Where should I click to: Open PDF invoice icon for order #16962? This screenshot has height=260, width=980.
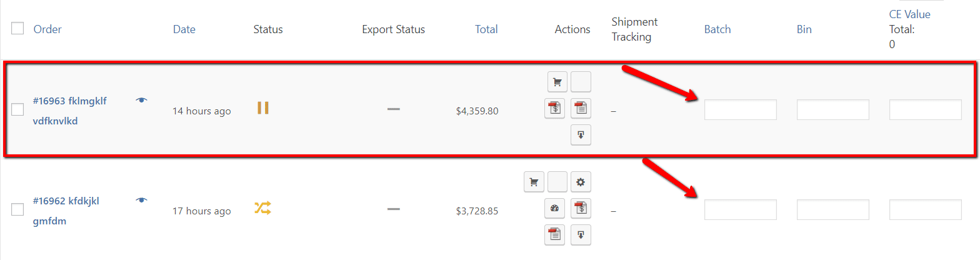(x=581, y=208)
